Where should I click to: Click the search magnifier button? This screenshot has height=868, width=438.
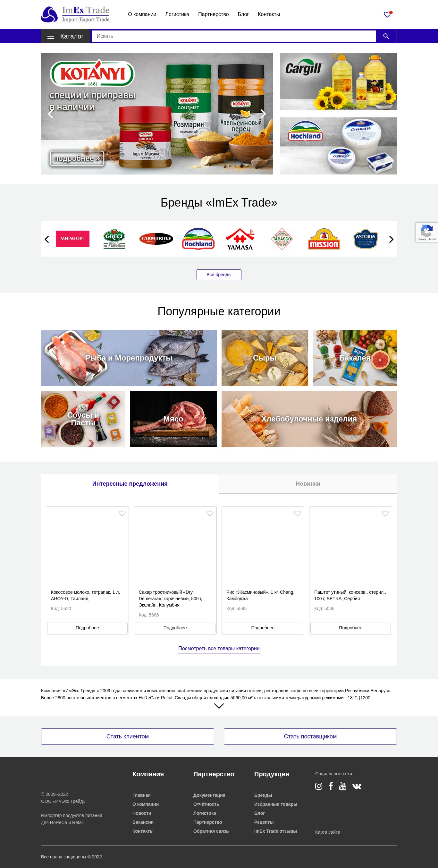[x=386, y=36]
